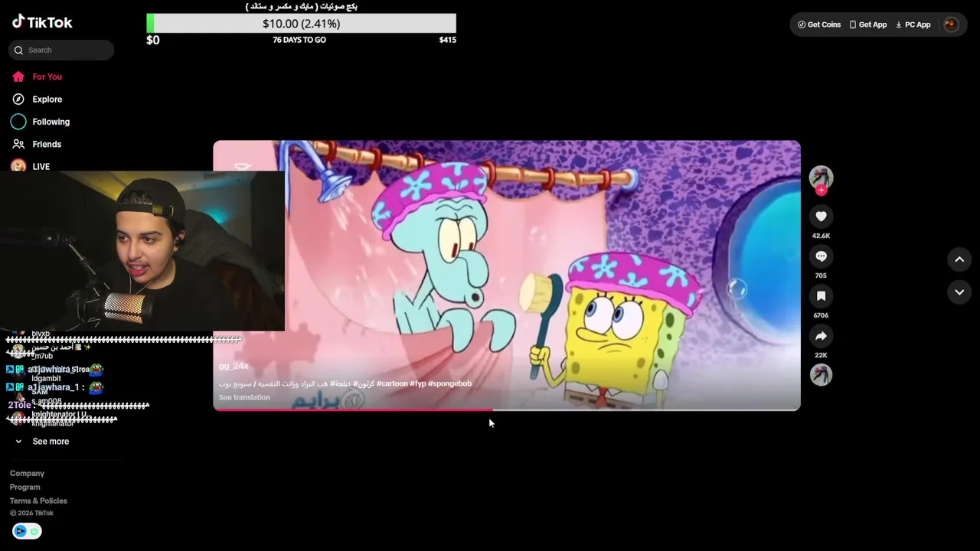
Task: Click the $10.00 donation goal bar
Action: coord(301,24)
